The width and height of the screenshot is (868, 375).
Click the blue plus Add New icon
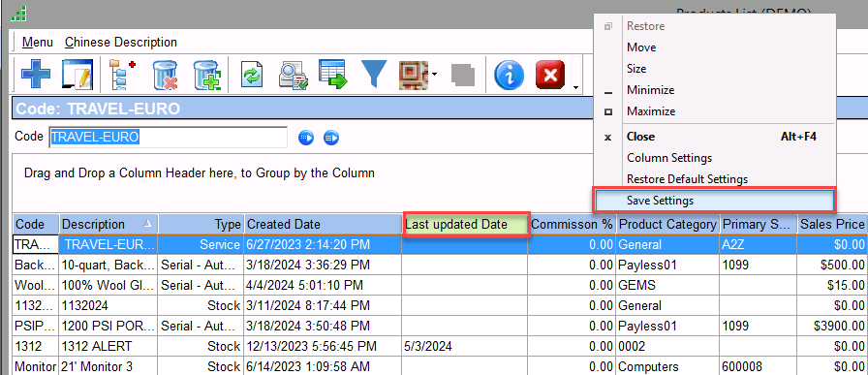click(36, 75)
